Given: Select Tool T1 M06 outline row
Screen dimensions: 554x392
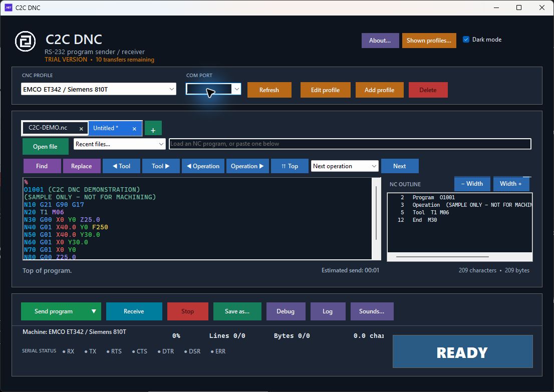Looking at the screenshot, I should (x=459, y=212).
